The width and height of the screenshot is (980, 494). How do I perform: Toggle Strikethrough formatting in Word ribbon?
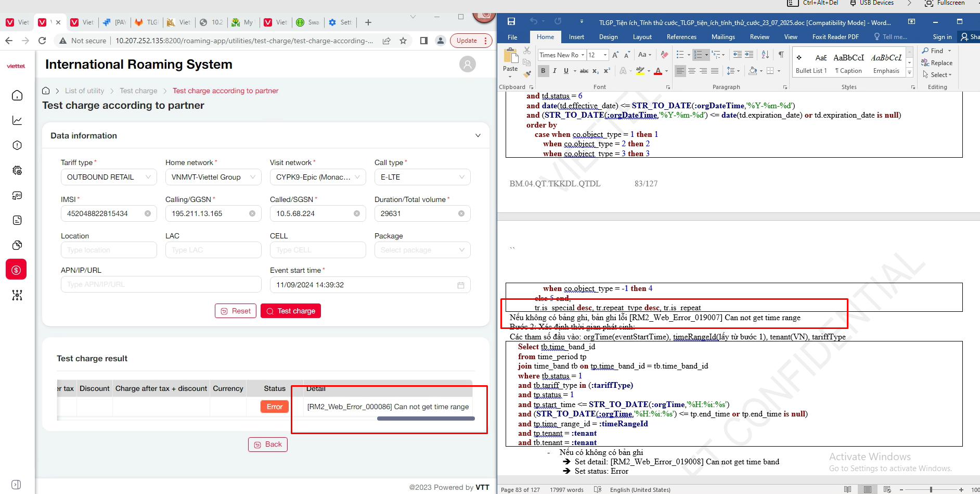584,71
